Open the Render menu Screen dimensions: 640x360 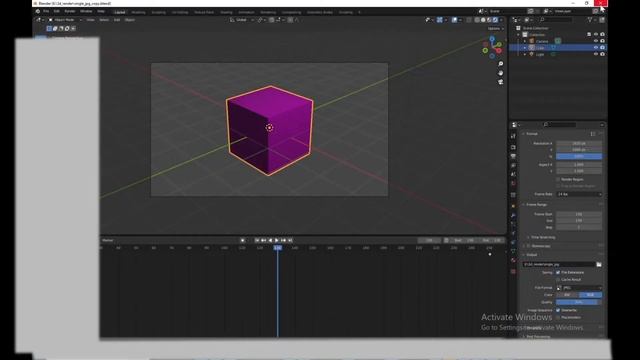[70, 11]
